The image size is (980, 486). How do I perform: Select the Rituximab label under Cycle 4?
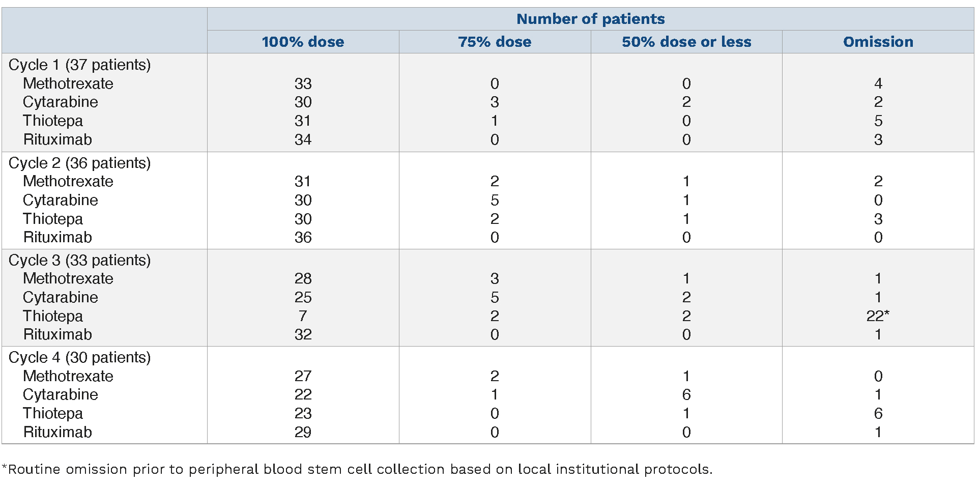tap(57, 432)
